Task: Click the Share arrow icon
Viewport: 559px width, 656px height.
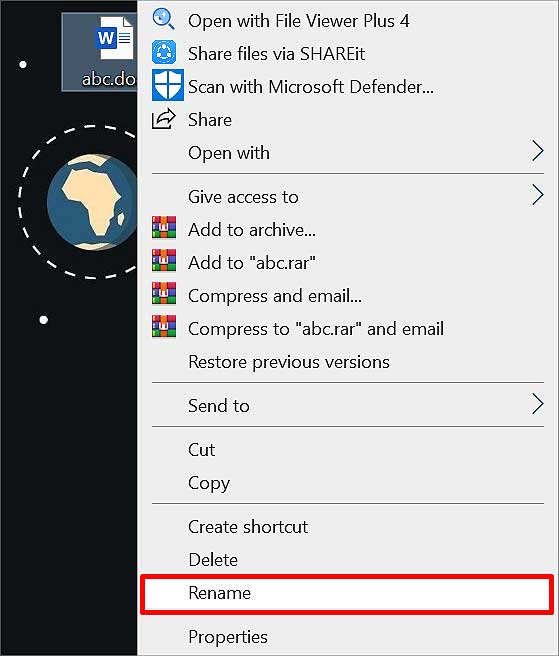Action: click(x=163, y=118)
